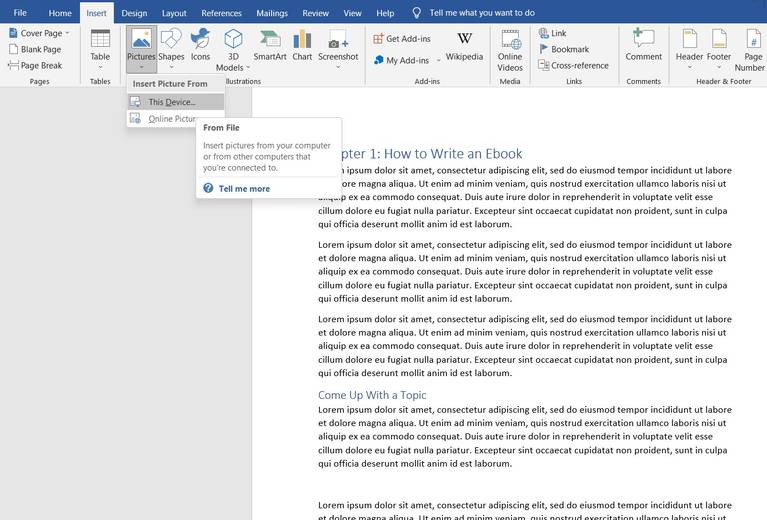Click the help question-mark icon in tooltip
The width and height of the screenshot is (767, 520).
coord(208,188)
